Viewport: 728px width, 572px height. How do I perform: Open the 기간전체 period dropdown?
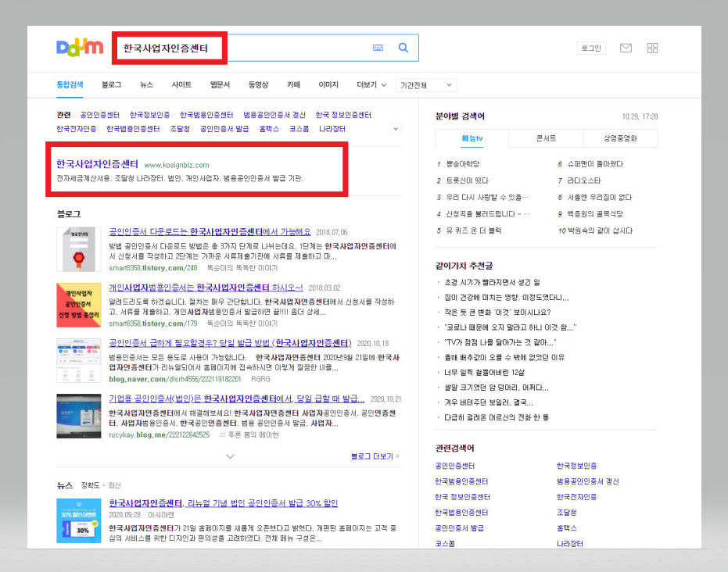pyautogui.click(x=425, y=85)
